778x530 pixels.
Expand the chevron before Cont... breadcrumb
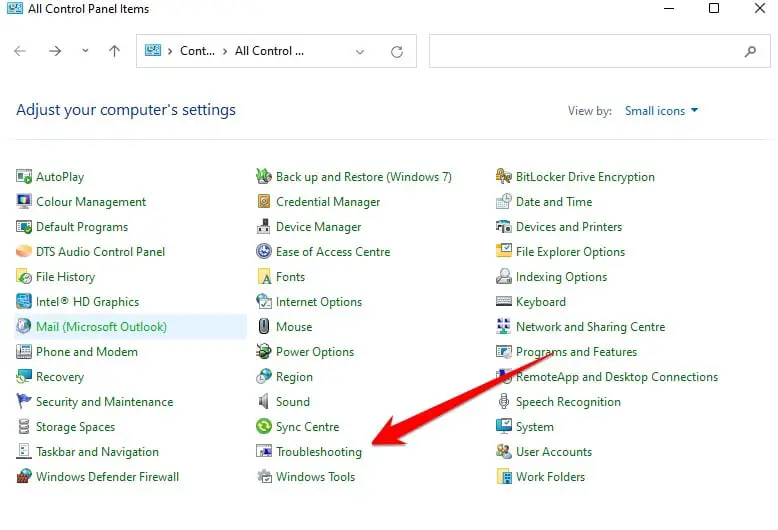(x=170, y=51)
